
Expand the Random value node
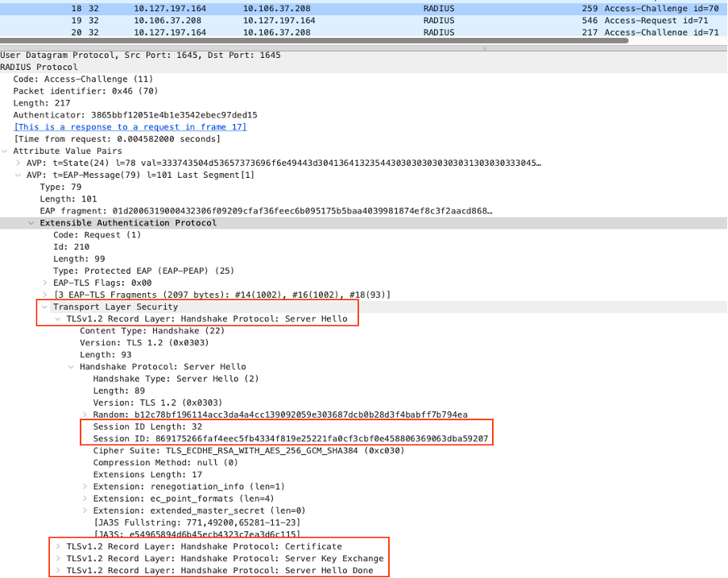(85, 415)
